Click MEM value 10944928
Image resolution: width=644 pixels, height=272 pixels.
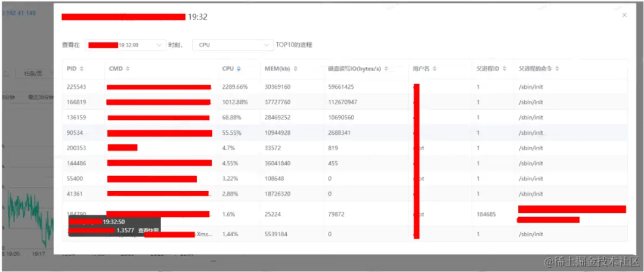[277, 132]
